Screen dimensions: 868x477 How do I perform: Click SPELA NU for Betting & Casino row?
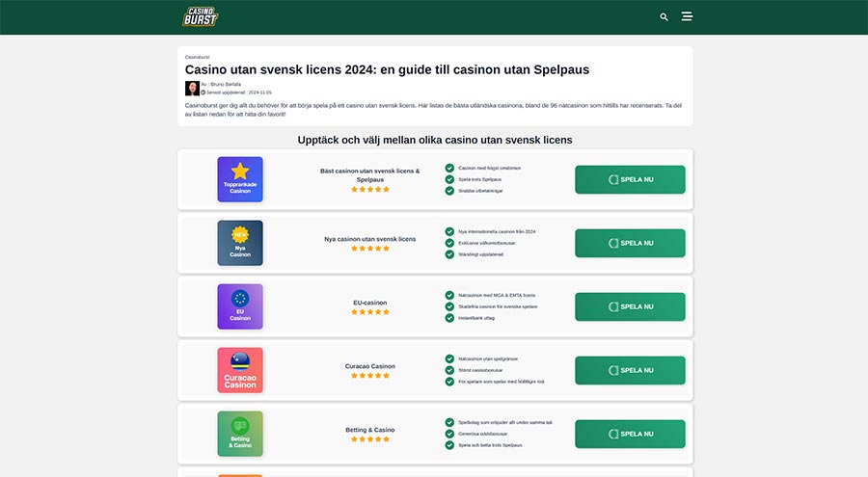tap(630, 434)
